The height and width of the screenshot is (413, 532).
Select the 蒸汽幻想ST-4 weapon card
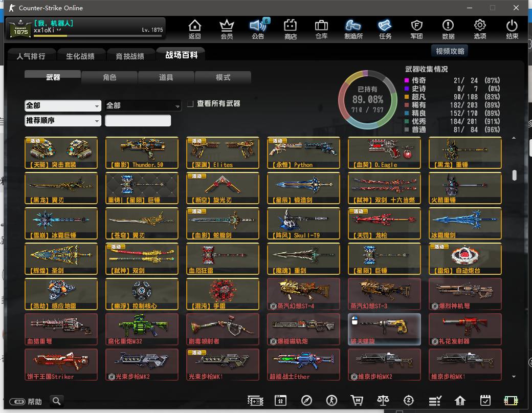point(303,294)
